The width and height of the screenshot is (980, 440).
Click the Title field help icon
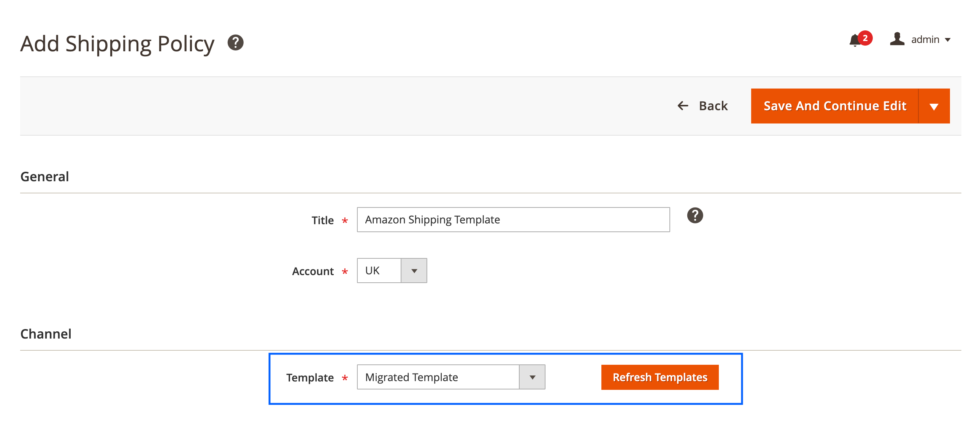click(695, 215)
